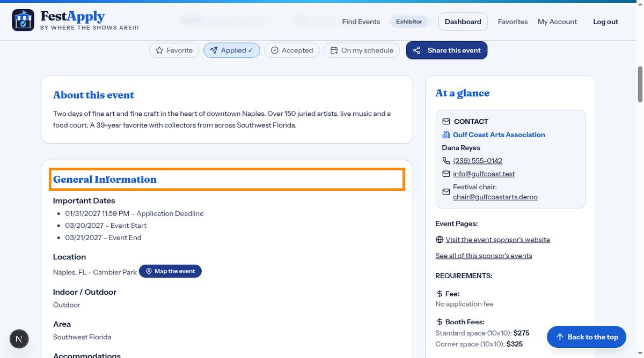Toggle the Accepted status chip
644x358 pixels.
coord(292,50)
